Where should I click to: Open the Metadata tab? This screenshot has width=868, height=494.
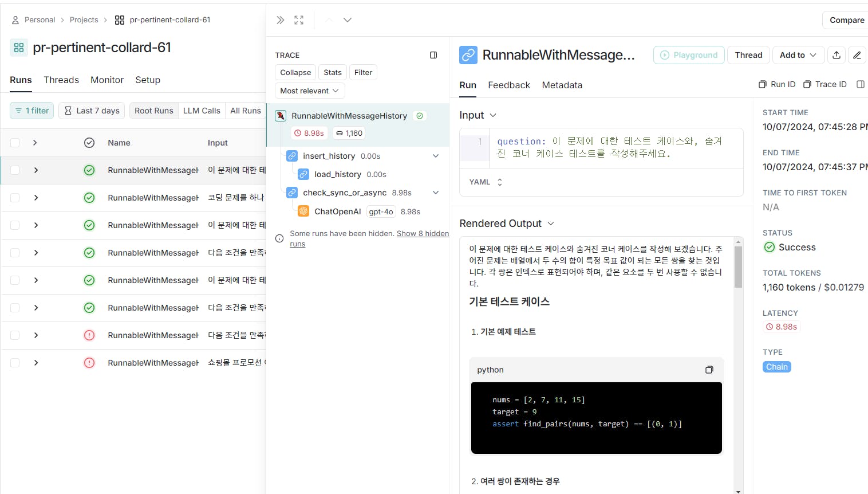pyautogui.click(x=562, y=85)
